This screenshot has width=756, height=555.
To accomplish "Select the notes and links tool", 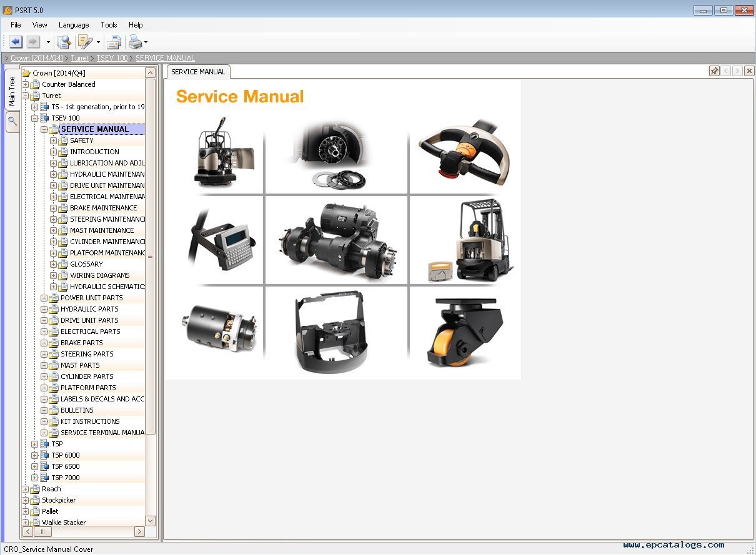I will 85,41.
